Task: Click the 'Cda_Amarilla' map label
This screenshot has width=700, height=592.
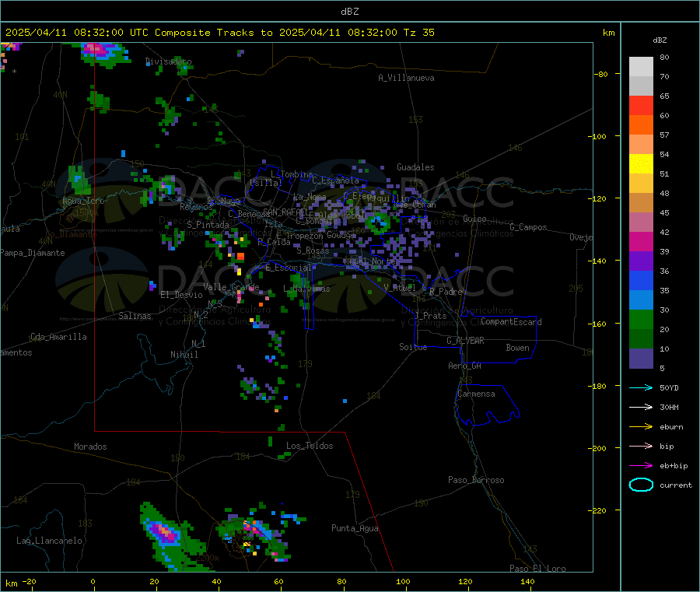Action: click(x=58, y=337)
